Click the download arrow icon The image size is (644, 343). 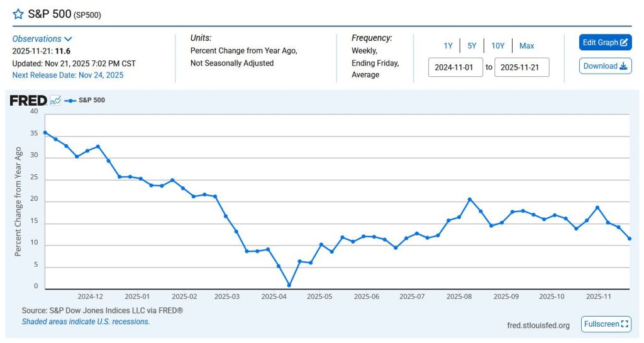coord(624,66)
